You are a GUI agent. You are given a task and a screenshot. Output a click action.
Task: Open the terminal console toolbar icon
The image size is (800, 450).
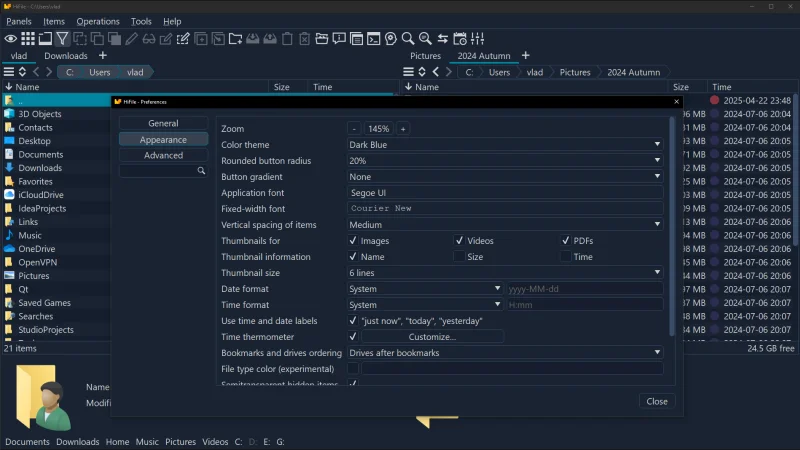[373, 39]
